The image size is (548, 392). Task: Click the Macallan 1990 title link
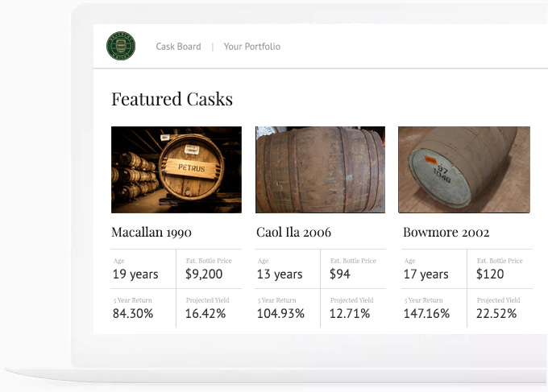pyautogui.click(x=152, y=233)
